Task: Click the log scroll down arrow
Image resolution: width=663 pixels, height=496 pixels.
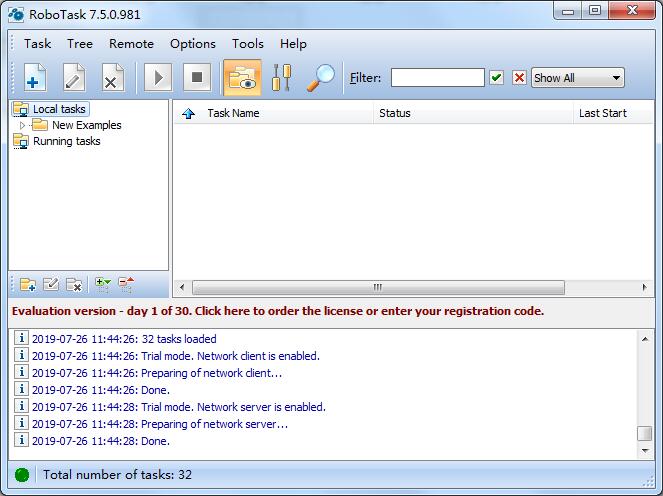Action: [x=645, y=451]
